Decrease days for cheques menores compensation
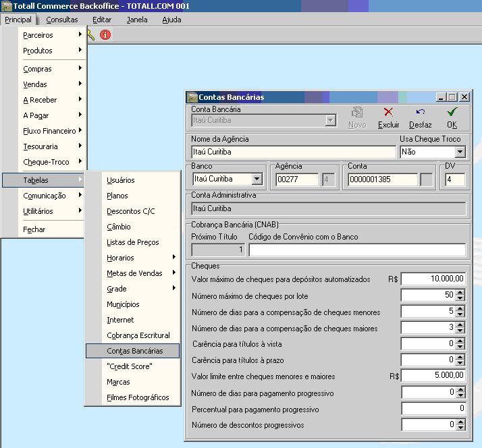Viewport: 482px width, 448px height. coord(460,314)
